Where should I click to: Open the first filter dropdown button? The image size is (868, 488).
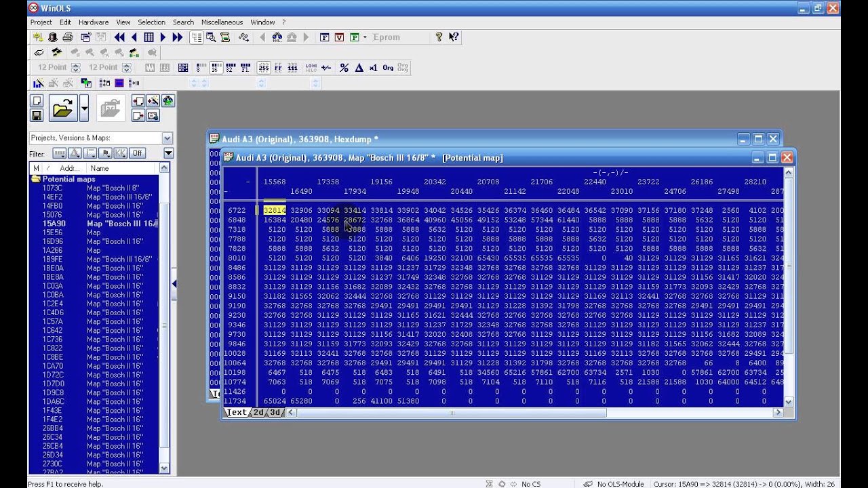[60, 153]
